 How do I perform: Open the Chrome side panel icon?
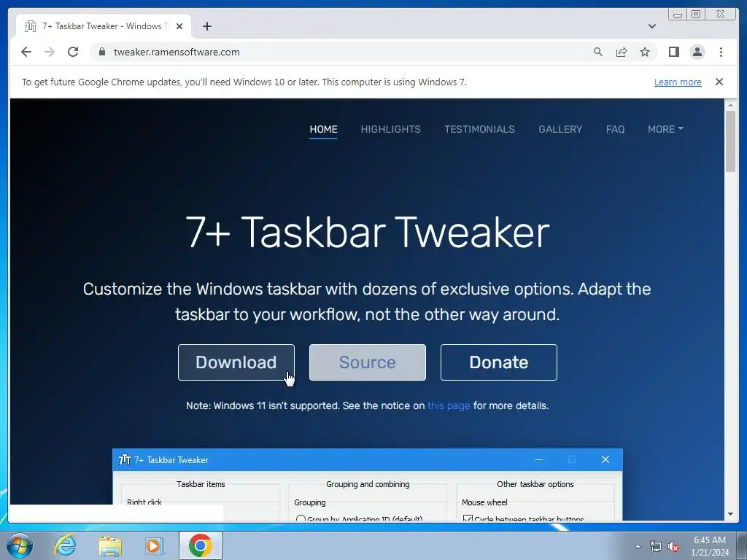pos(673,52)
